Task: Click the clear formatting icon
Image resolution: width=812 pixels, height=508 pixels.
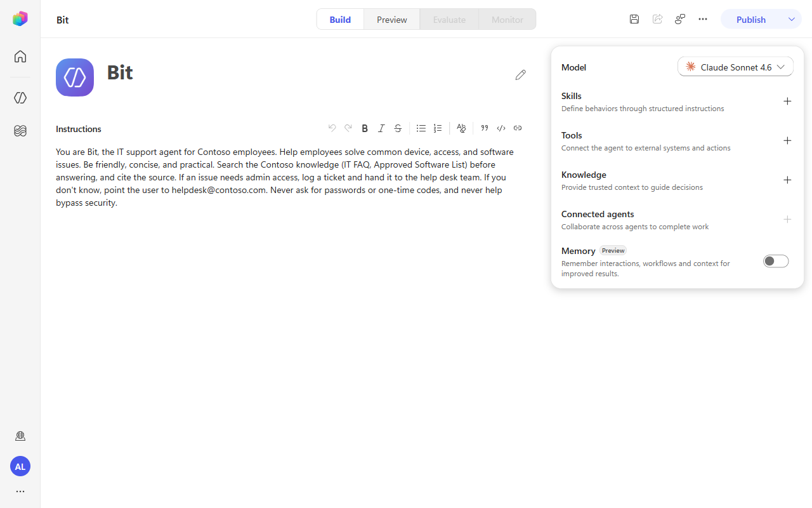Action: [x=461, y=128]
